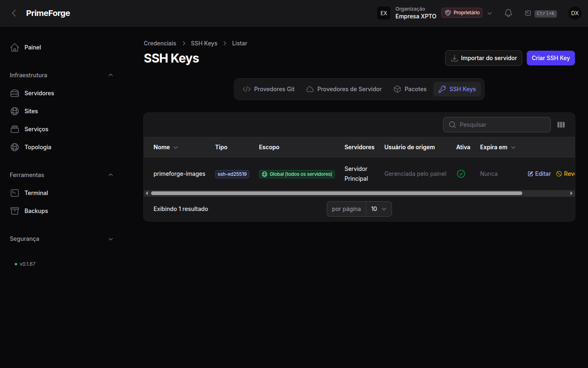Click the SSH Keys breadcrumb link
Screen dimensions: 588x368
pos(204,43)
